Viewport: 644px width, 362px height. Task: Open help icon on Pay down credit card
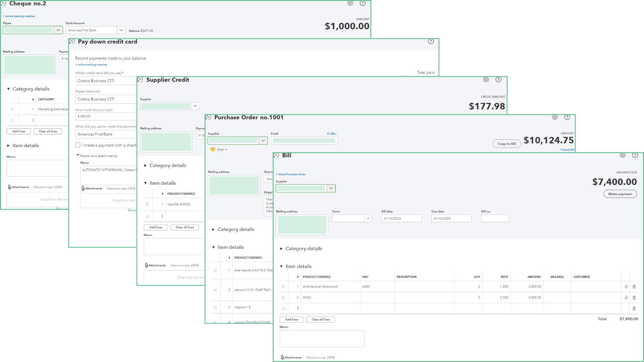[x=431, y=41]
